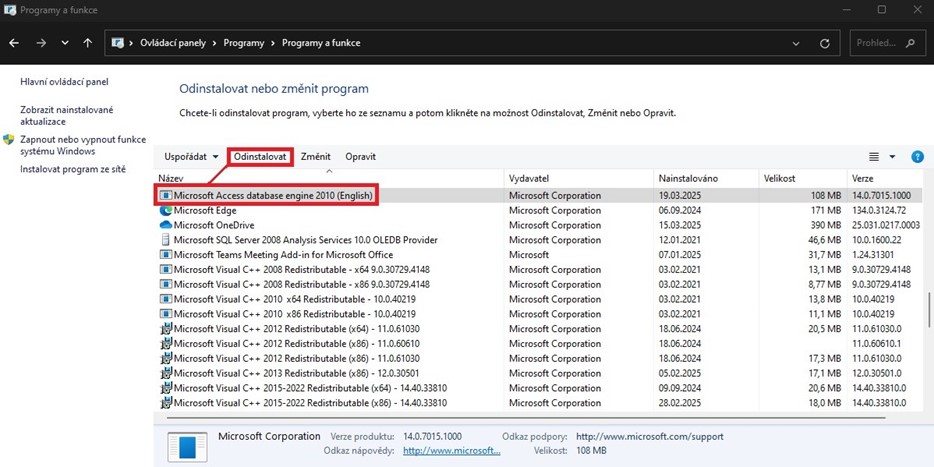Open the Uspořádat dropdown menu
This screenshot has height=467, width=934.
(191, 157)
